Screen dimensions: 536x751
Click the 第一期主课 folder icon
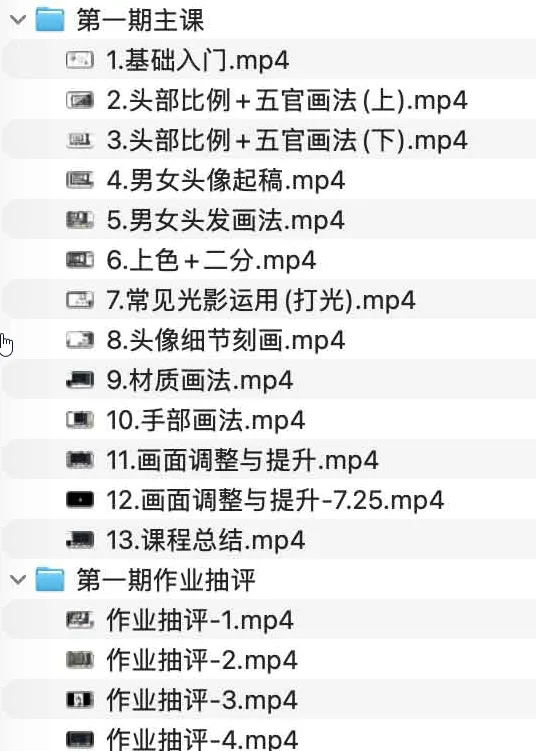50,20
